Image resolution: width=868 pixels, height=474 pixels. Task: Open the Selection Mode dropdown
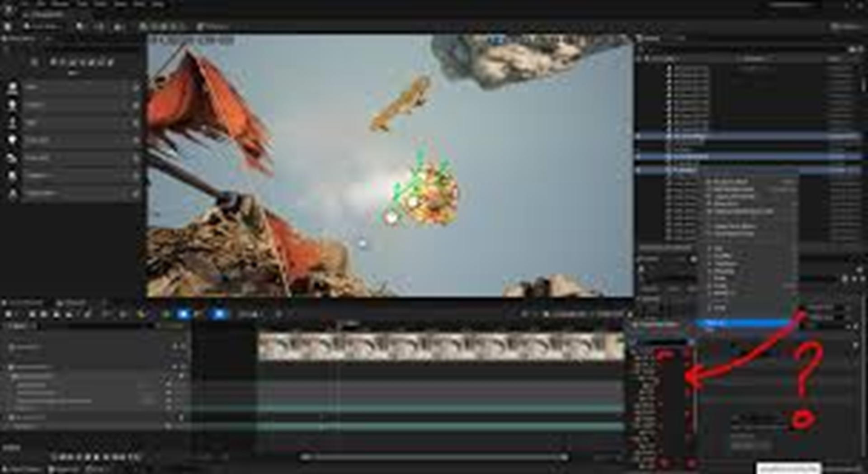tap(42, 27)
